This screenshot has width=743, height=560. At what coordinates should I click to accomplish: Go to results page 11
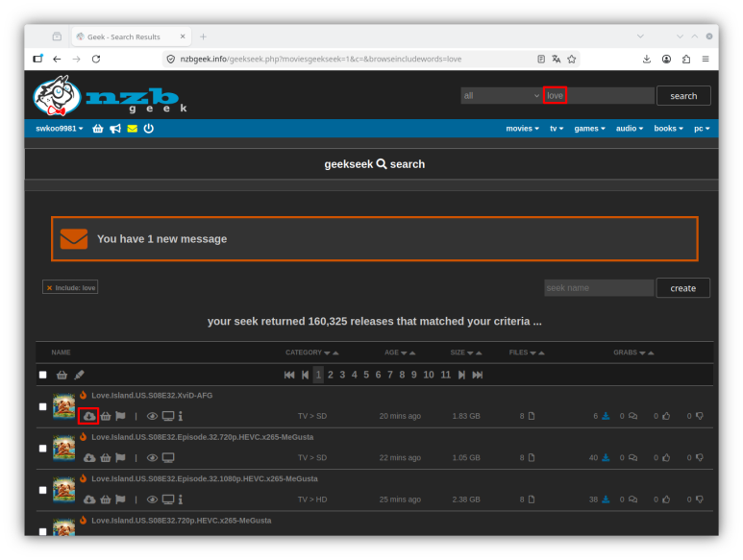coord(445,375)
